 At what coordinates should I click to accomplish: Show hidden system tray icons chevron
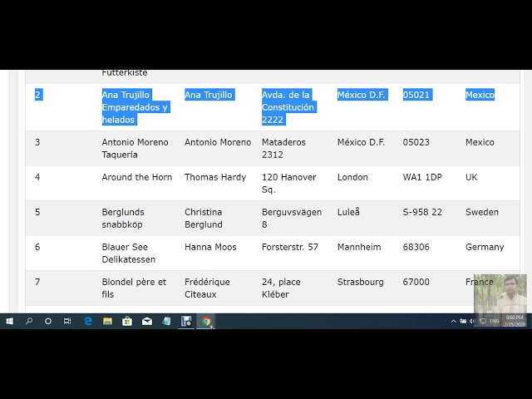click(453, 321)
